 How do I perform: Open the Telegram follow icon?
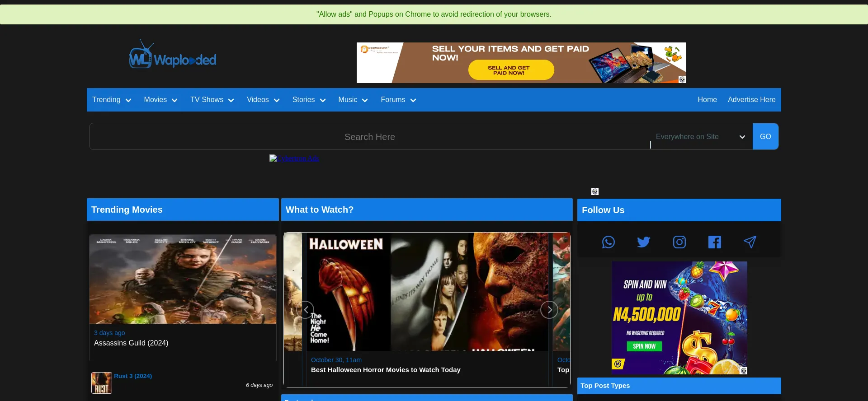tap(750, 242)
